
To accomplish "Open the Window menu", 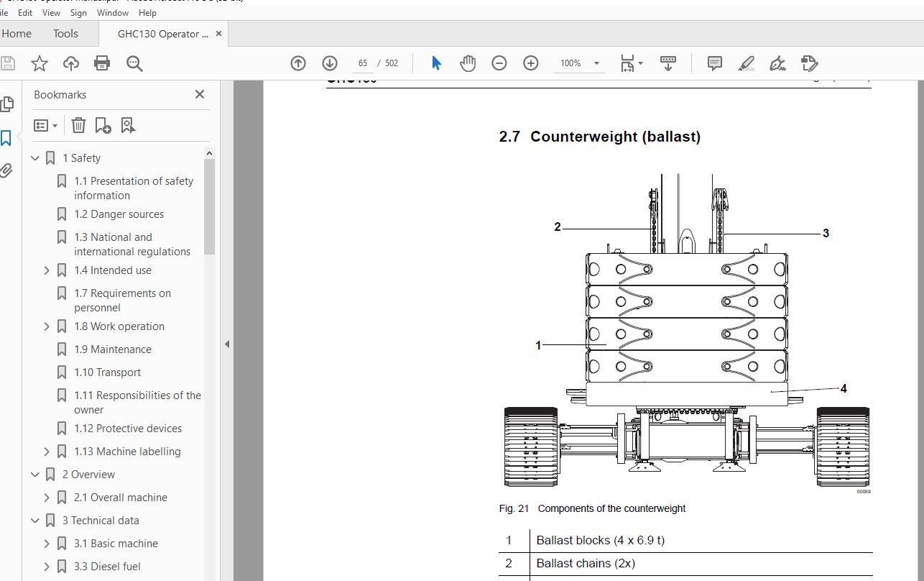I will tap(113, 13).
